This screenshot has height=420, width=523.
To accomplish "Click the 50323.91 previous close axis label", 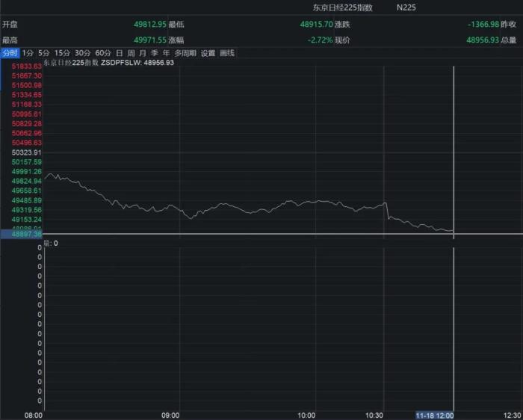I will coord(27,152).
